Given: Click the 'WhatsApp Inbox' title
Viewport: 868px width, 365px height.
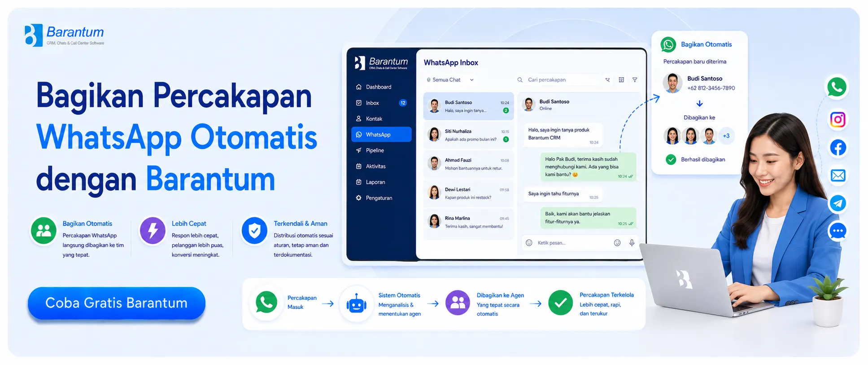Looking at the screenshot, I should [451, 63].
